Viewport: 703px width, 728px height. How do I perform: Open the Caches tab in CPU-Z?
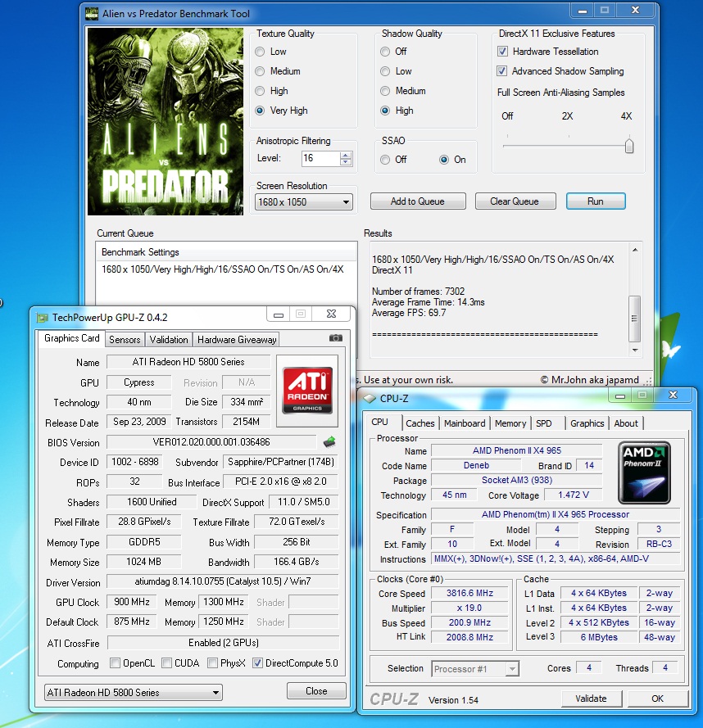(x=420, y=423)
